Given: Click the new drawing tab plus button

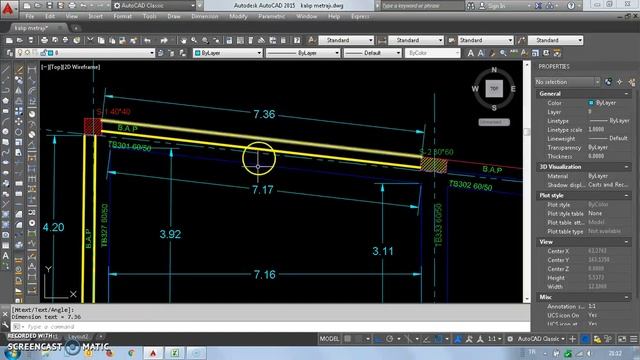Looking at the screenshot, I should (x=76, y=28).
